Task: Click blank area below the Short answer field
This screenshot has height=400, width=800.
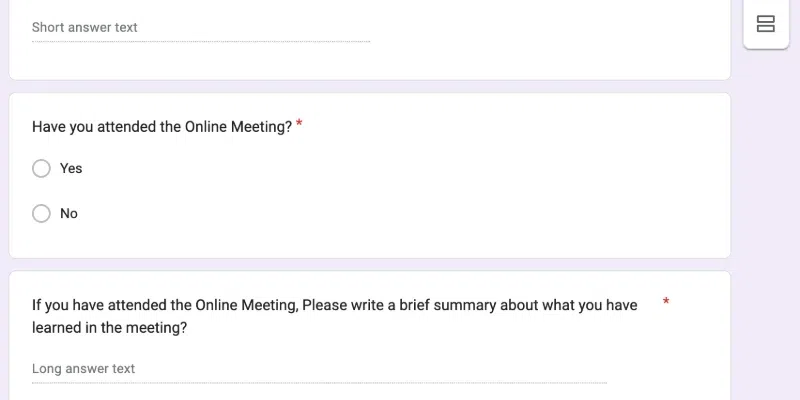Action: pos(200,60)
